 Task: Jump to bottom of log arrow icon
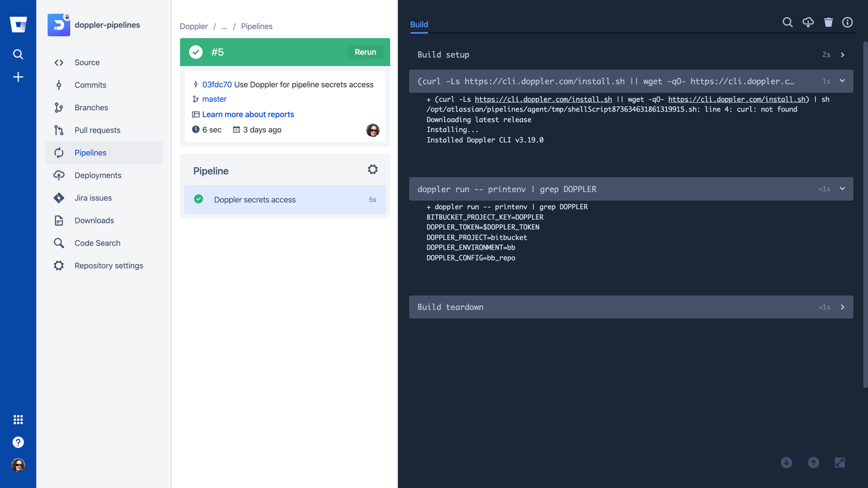coord(786,463)
